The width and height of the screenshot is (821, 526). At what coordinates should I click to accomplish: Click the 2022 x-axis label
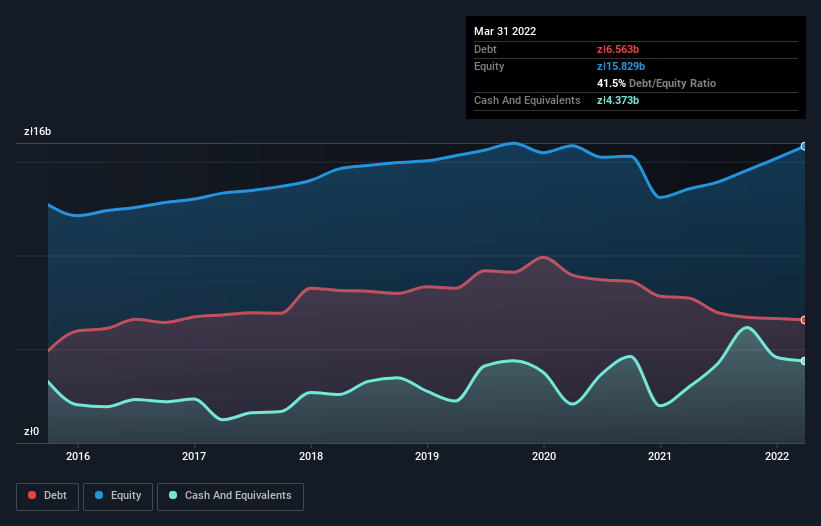[x=777, y=456]
